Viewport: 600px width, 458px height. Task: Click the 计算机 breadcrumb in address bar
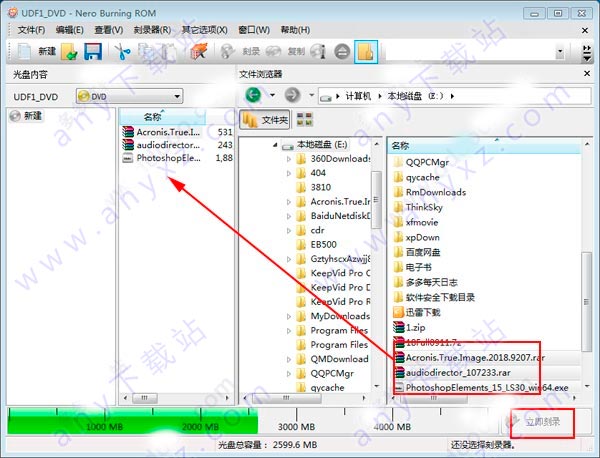coord(358,96)
